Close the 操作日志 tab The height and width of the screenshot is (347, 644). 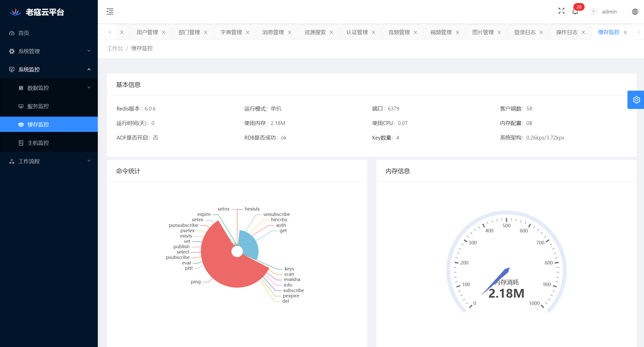[583, 32]
